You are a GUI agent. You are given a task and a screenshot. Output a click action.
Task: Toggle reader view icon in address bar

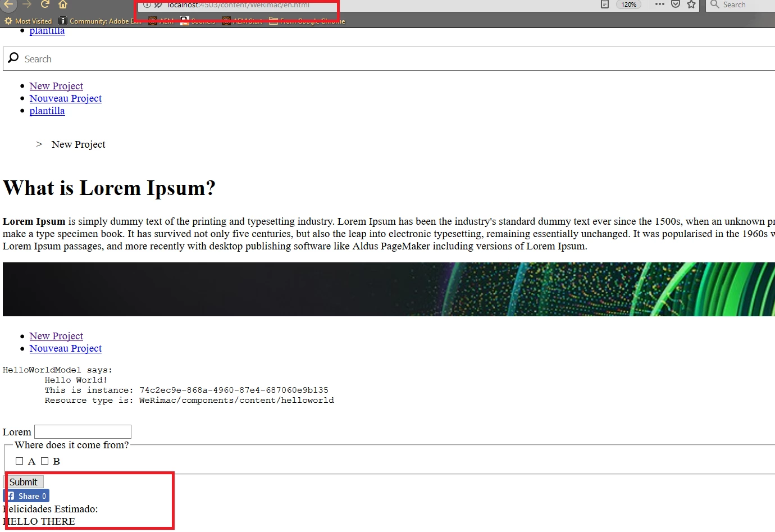click(605, 4)
